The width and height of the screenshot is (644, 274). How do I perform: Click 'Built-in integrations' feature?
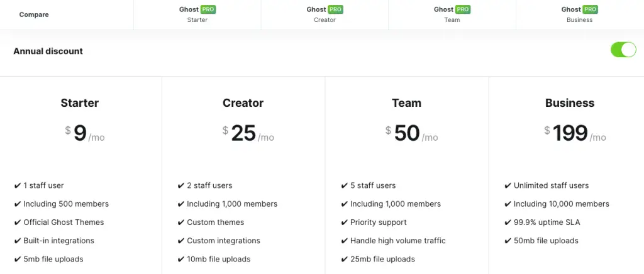coord(58,241)
